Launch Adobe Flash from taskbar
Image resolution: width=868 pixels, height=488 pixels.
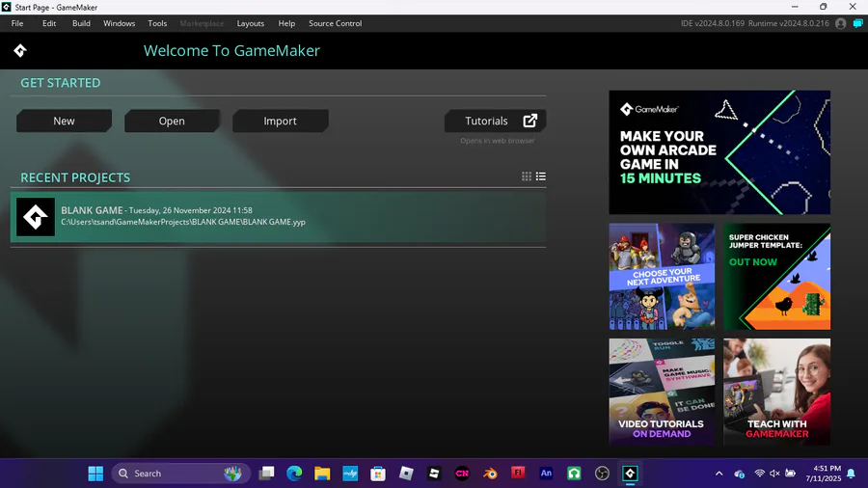point(518,474)
